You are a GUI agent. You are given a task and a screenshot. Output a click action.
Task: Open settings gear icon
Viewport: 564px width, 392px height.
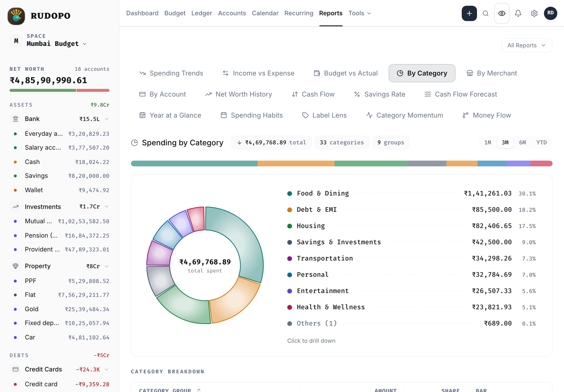(x=534, y=13)
